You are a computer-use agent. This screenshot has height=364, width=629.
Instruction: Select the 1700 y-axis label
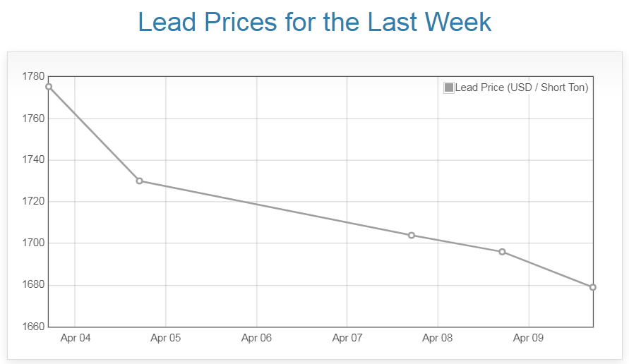(x=33, y=243)
